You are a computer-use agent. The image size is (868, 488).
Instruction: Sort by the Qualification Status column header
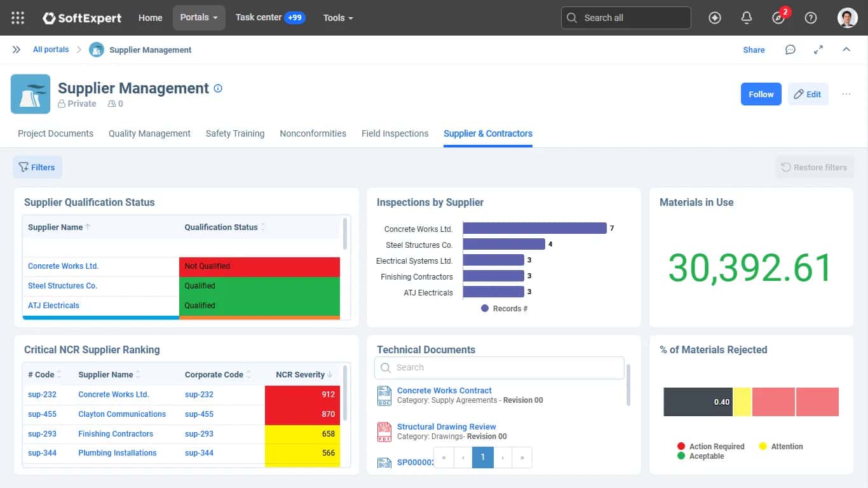(x=225, y=227)
